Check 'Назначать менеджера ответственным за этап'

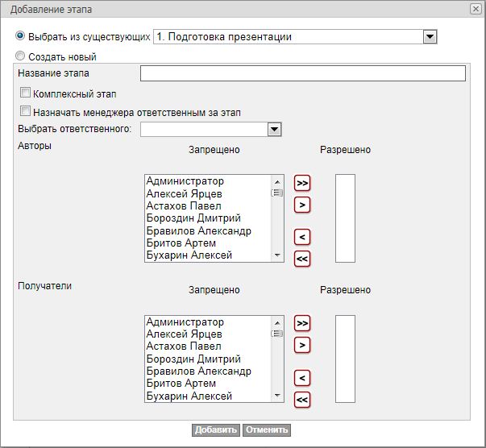[x=26, y=112]
